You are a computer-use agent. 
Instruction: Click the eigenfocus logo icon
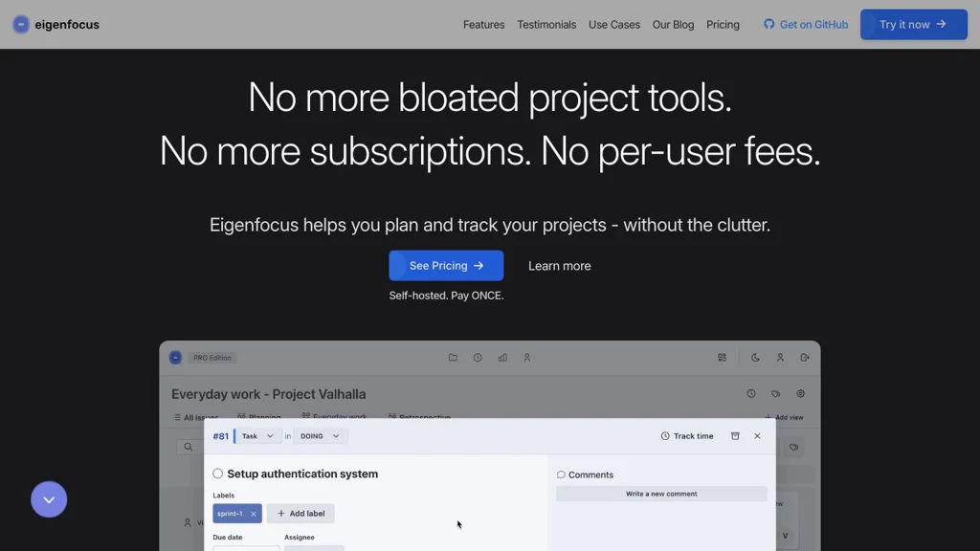point(21,25)
